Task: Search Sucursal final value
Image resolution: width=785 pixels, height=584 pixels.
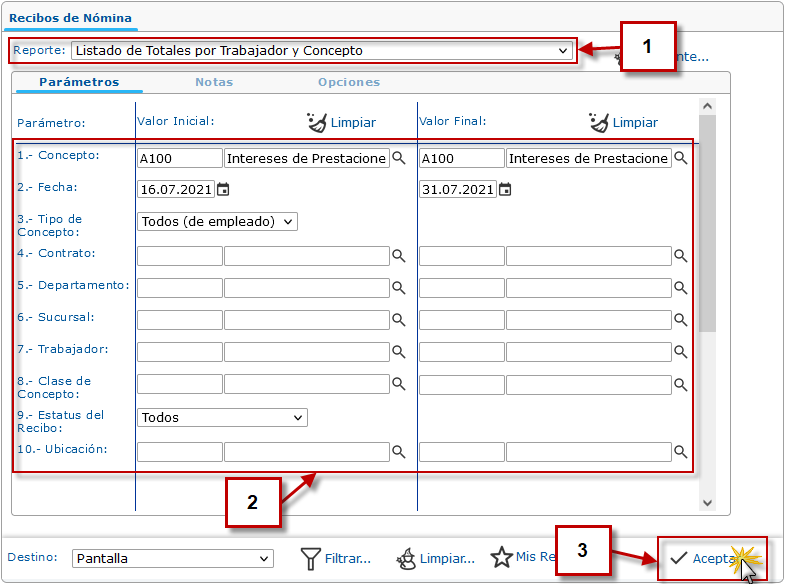Action: 680,319
